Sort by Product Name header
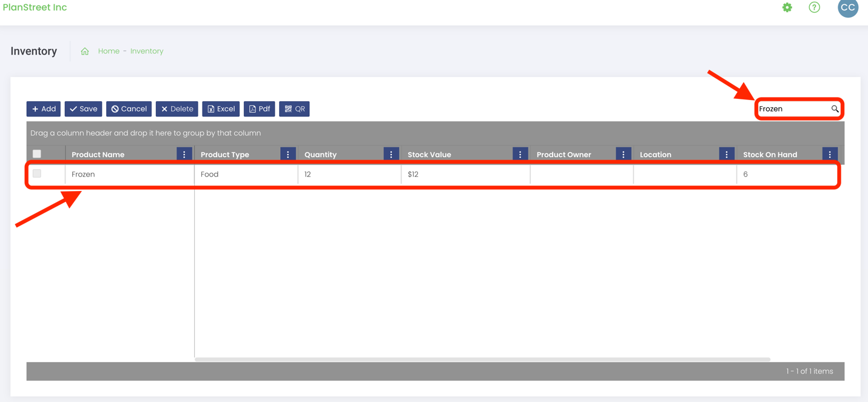This screenshot has height=402, width=868. (x=98, y=155)
